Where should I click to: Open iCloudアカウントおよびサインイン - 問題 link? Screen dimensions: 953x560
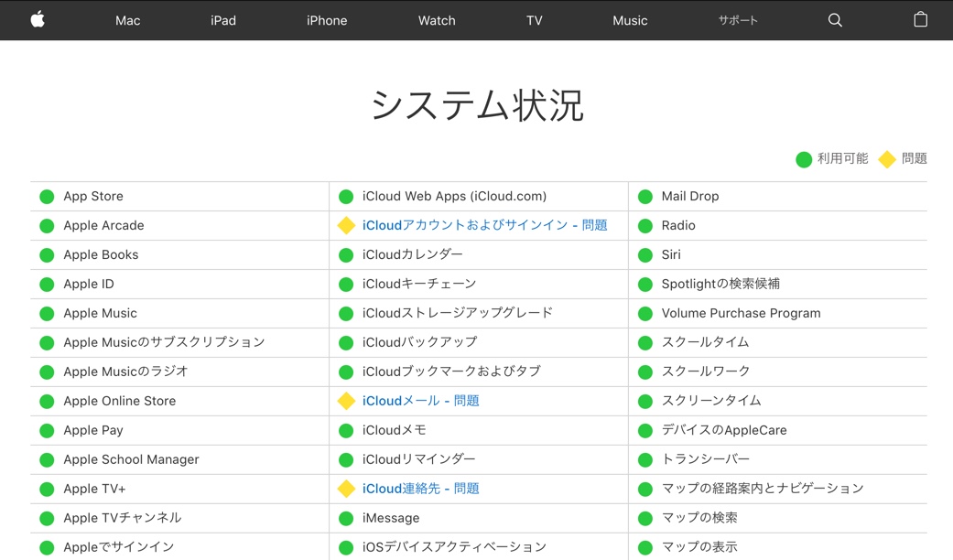(x=485, y=225)
